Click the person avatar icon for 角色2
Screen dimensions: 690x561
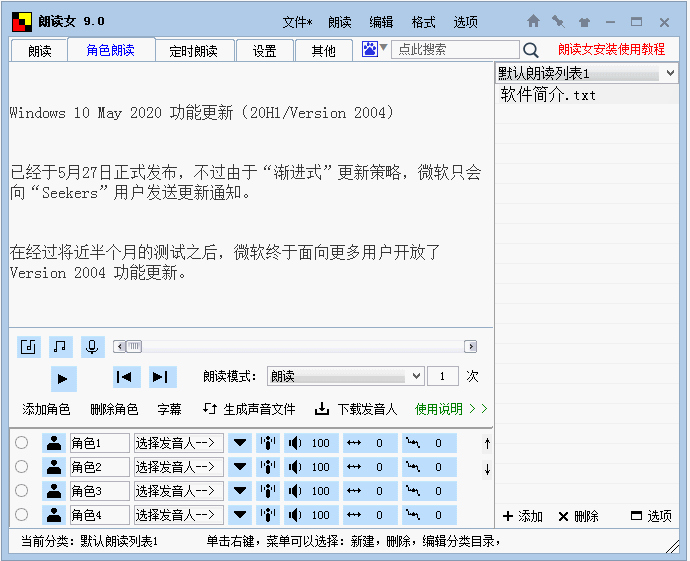(x=54, y=467)
